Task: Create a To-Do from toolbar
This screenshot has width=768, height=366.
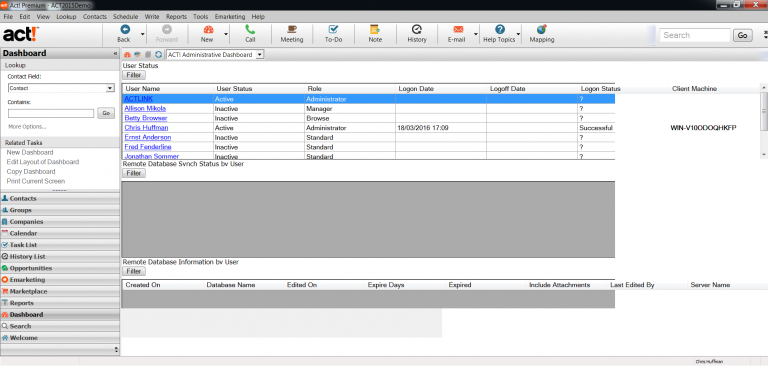Action: pyautogui.click(x=334, y=30)
